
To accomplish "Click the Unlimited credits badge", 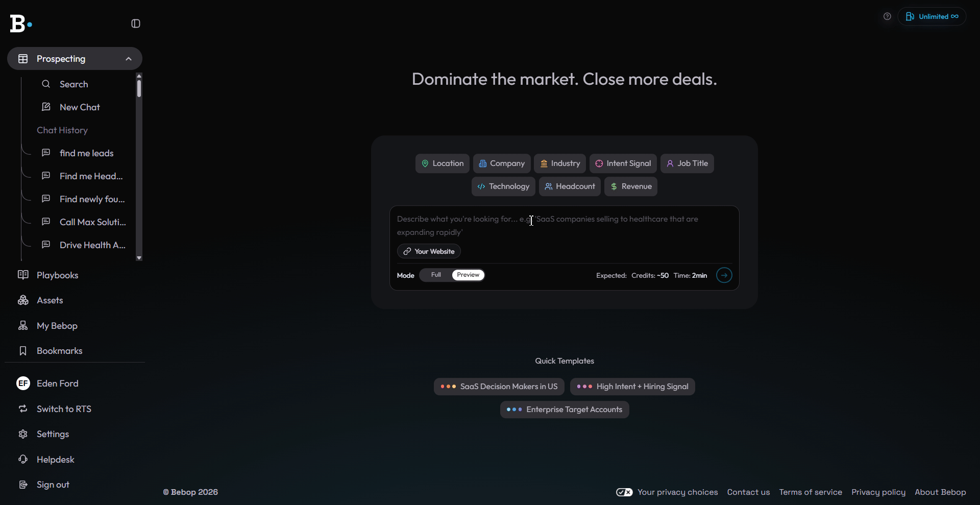I will [932, 16].
